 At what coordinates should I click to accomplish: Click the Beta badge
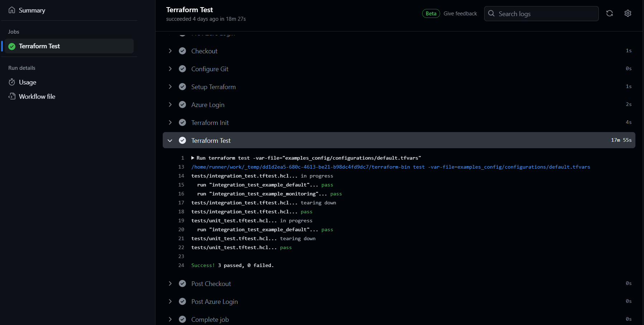pos(431,14)
